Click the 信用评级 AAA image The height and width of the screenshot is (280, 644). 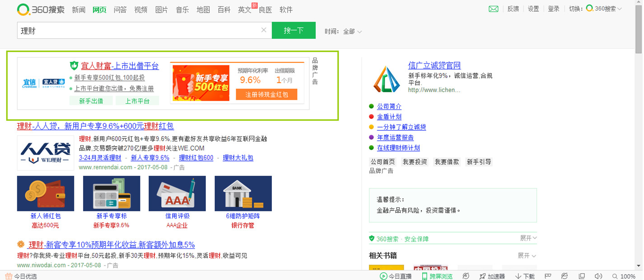tap(177, 193)
